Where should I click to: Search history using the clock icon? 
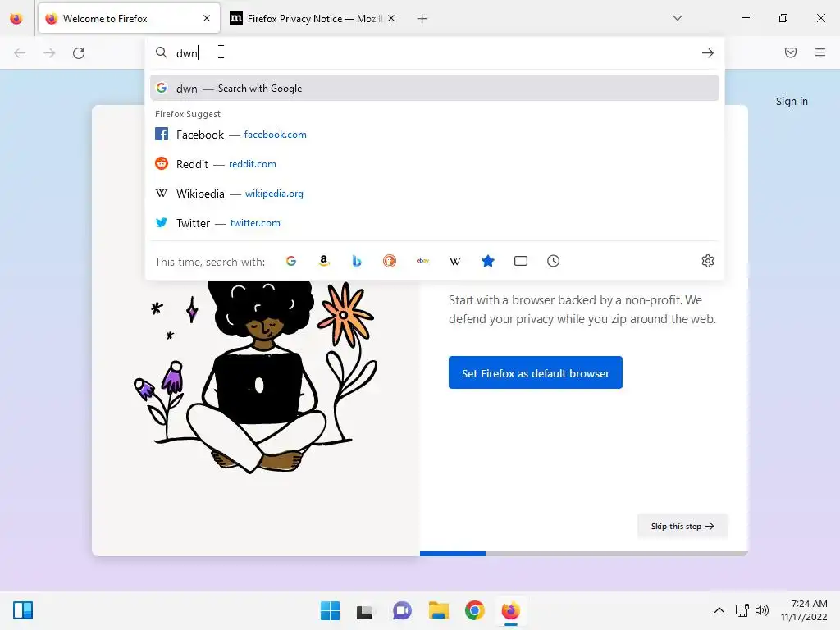(x=554, y=261)
